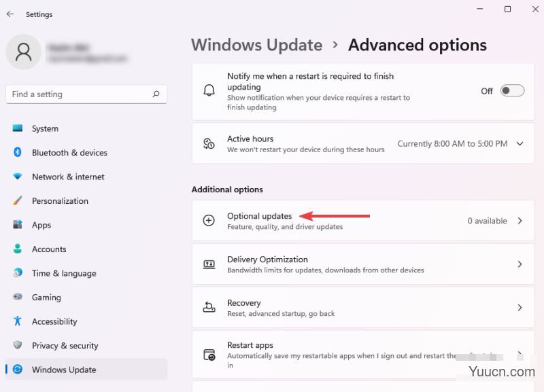This screenshot has width=544, height=392.
Task: Open Recovery chevron arrow
Action: [x=520, y=308]
